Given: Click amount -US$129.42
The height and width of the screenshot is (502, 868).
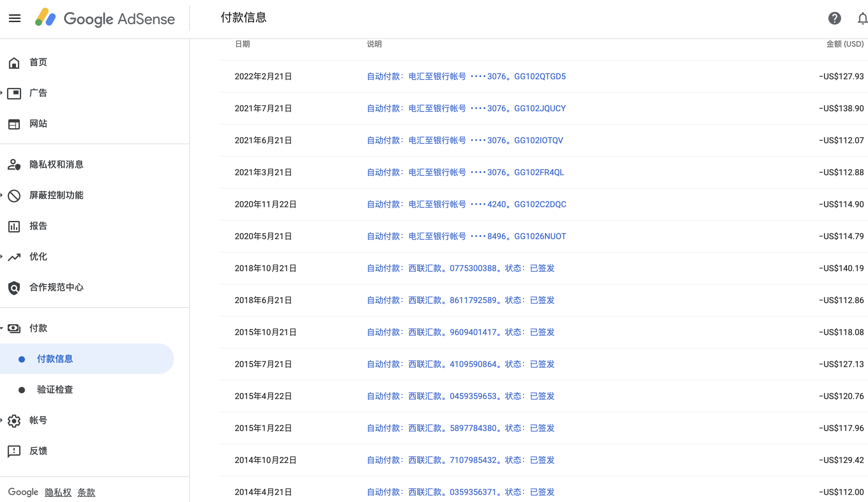Looking at the screenshot, I should [841, 461].
